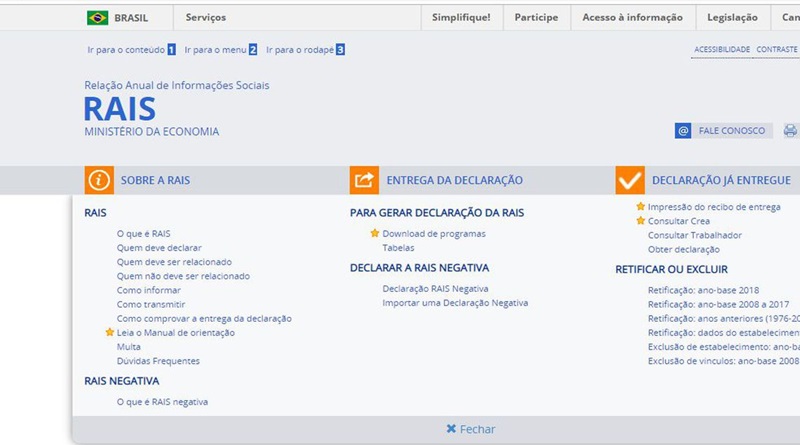Click the orange checkmark icon for Declaração já entregue

point(630,180)
